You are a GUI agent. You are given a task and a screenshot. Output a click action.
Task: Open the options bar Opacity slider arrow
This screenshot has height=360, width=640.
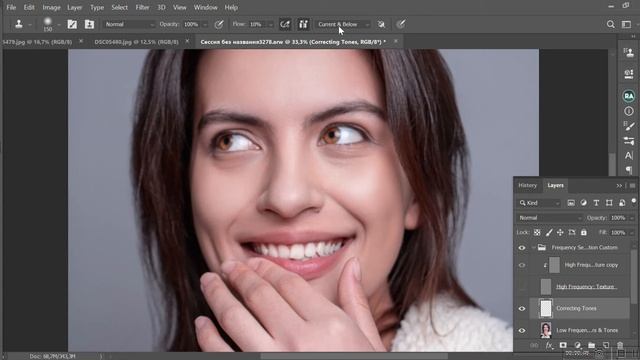tap(204, 25)
